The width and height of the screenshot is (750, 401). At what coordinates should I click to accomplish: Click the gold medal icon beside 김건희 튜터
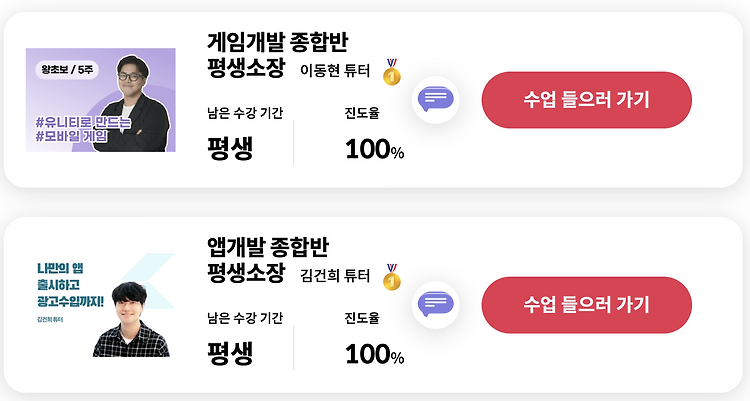click(x=392, y=277)
